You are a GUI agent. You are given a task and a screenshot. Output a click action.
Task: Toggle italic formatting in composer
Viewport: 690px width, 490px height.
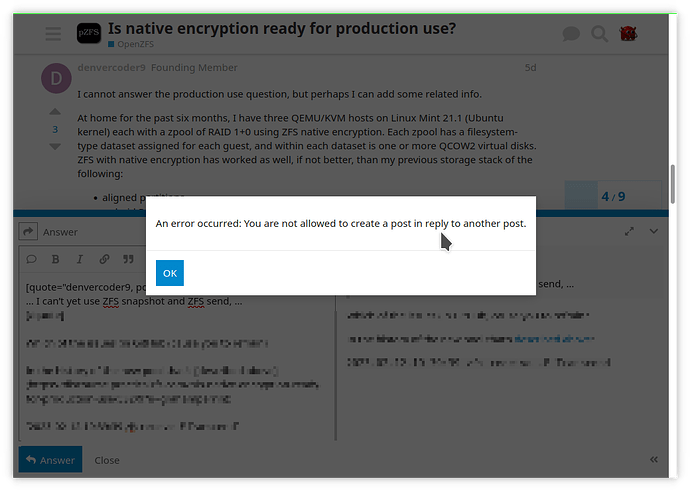coord(80,259)
